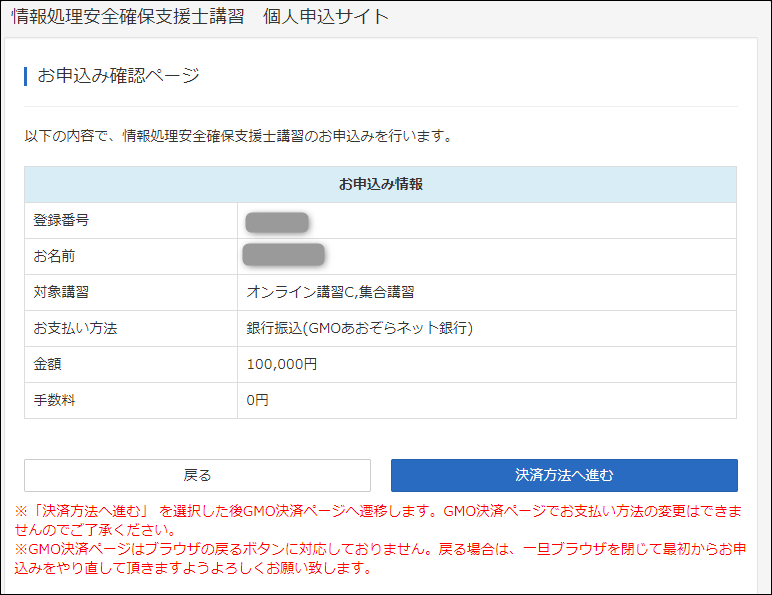Select the 対象講習 label cell
Viewport: 772px width, 595px height.
[x=131, y=293]
